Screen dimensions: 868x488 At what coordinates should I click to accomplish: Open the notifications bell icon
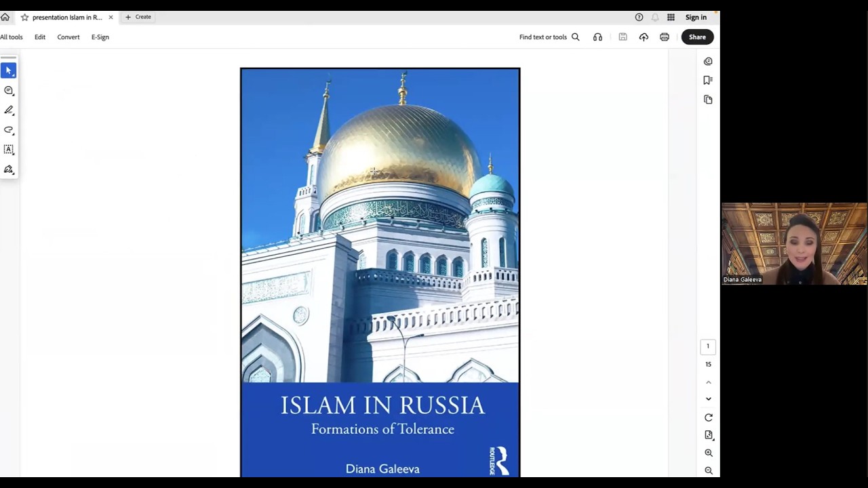click(x=655, y=17)
